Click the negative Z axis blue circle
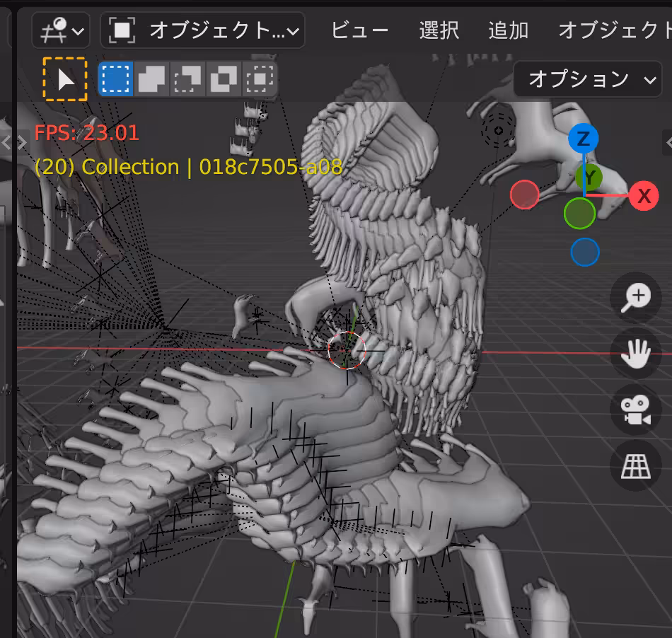The width and height of the screenshot is (672, 638). click(x=585, y=252)
